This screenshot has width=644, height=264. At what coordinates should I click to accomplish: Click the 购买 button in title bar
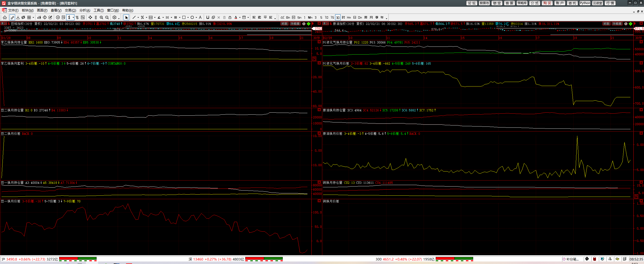point(547,3)
